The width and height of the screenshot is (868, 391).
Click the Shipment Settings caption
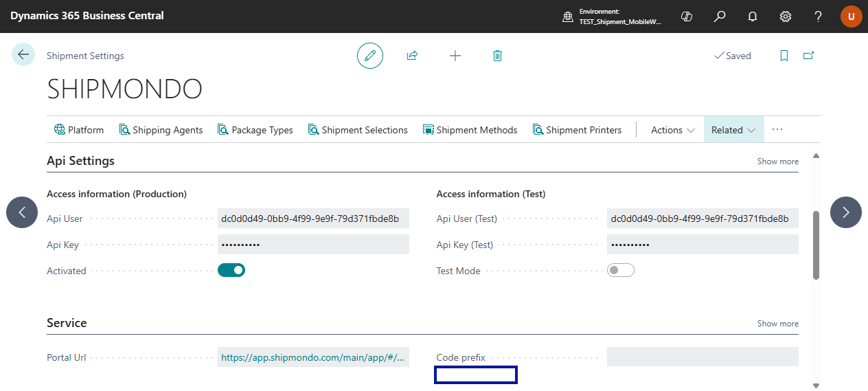pyautogui.click(x=85, y=56)
